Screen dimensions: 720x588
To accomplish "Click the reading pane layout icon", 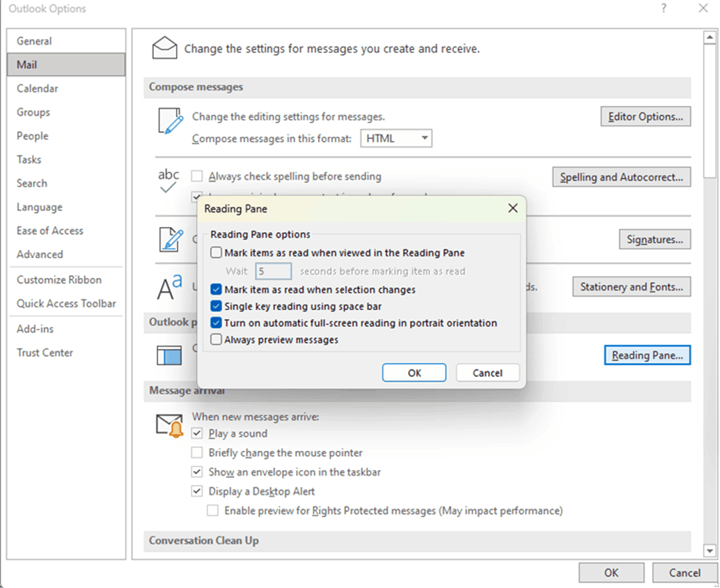I will point(169,355).
